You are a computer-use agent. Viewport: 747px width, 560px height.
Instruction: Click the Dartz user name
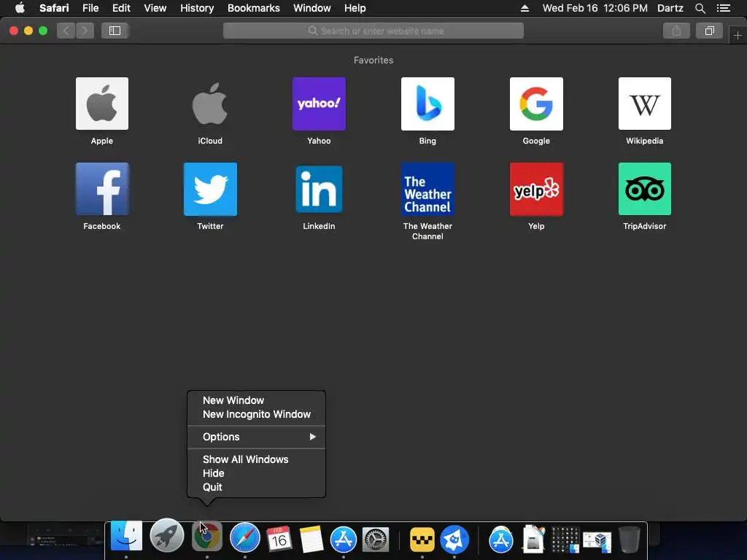[670, 8]
